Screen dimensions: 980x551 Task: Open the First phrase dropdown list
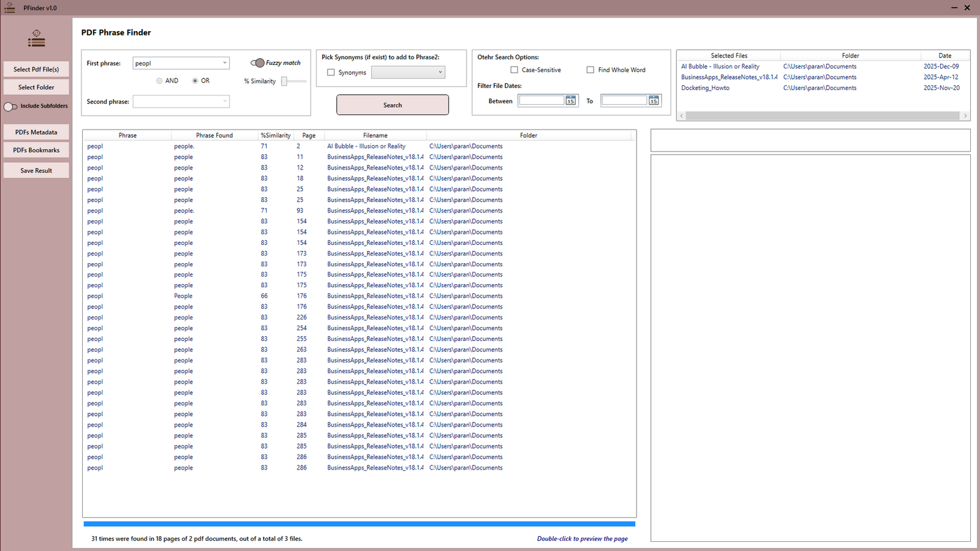coord(224,62)
